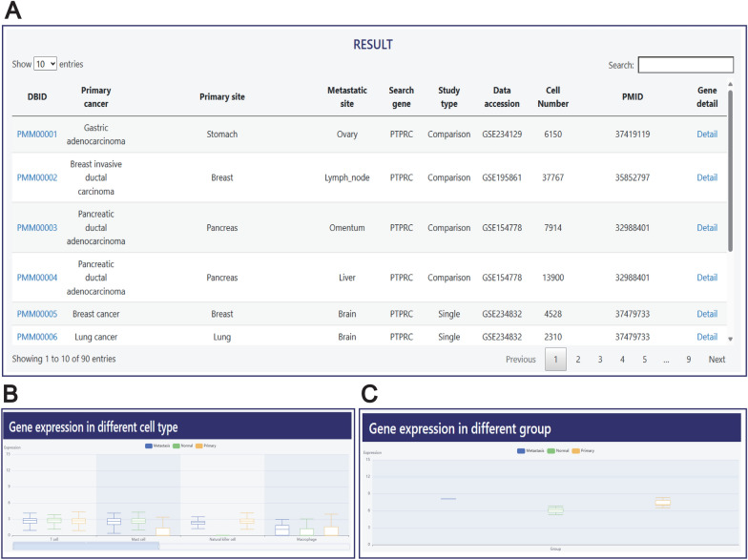Click the Next pagination button
This screenshot has width=748, height=560.
pos(717,359)
